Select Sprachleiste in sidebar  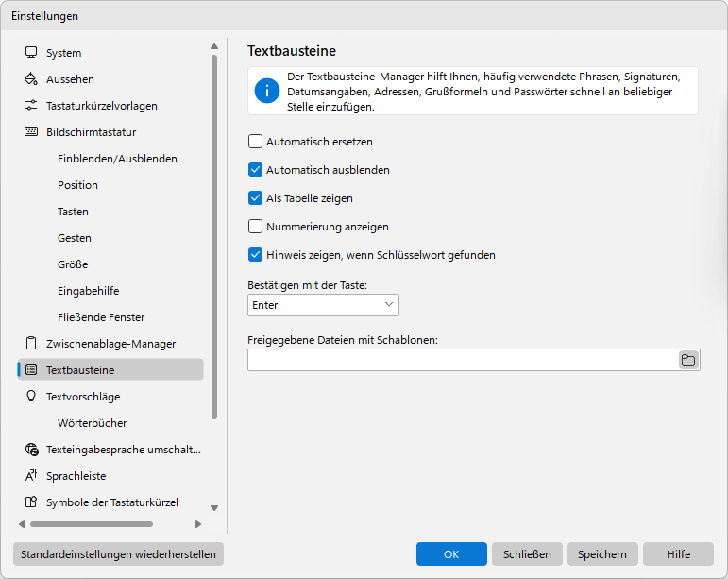coord(110,476)
